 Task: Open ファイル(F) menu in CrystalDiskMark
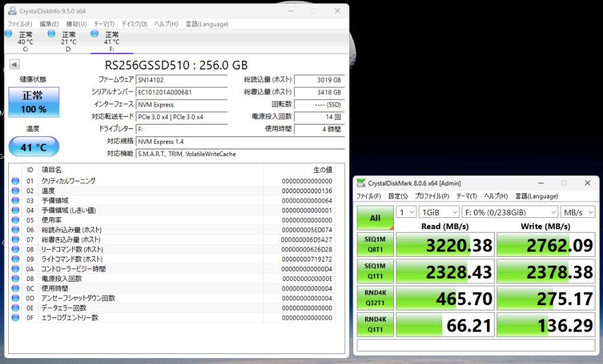pos(369,196)
